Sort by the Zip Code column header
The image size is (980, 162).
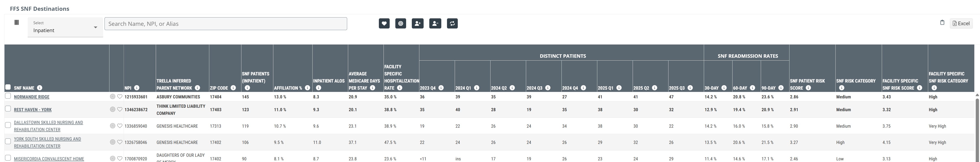click(219, 88)
